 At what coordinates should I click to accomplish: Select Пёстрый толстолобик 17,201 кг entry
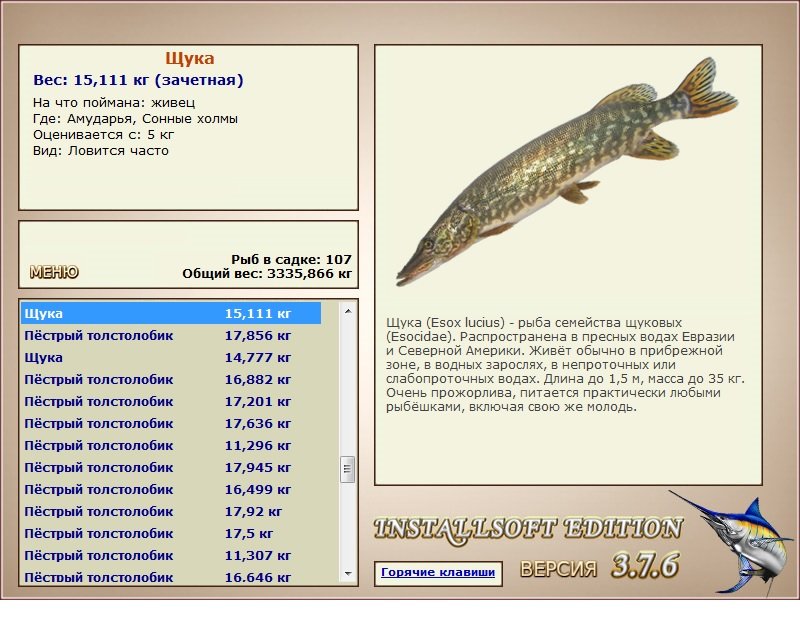coord(171,401)
